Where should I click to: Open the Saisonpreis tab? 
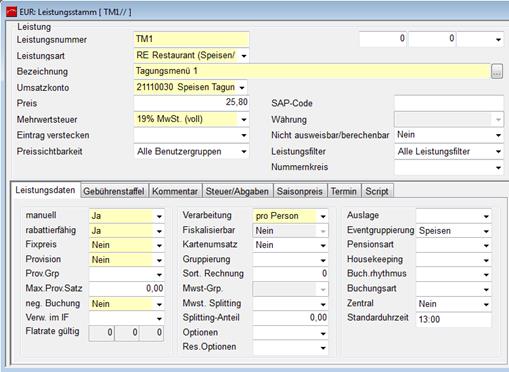point(300,191)
